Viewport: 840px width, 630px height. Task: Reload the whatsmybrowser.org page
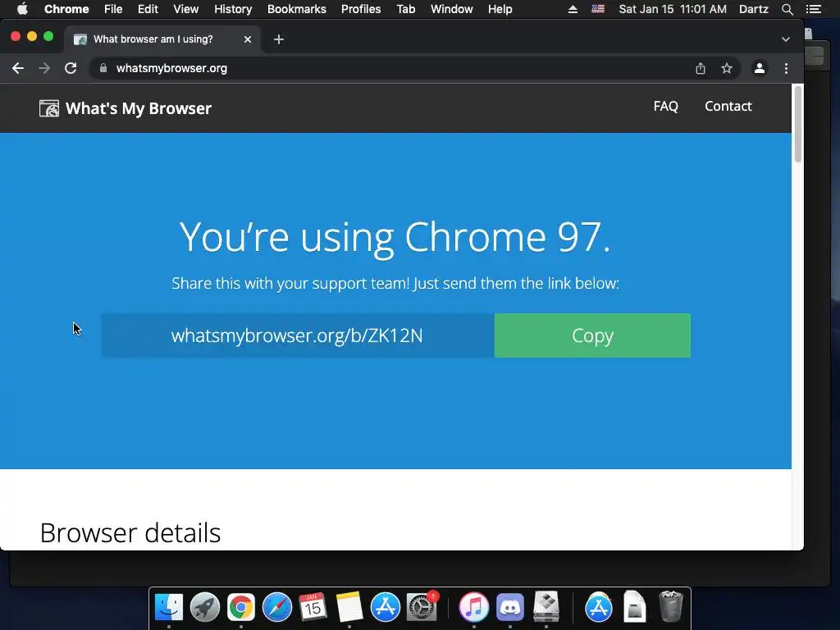(71, 69)
